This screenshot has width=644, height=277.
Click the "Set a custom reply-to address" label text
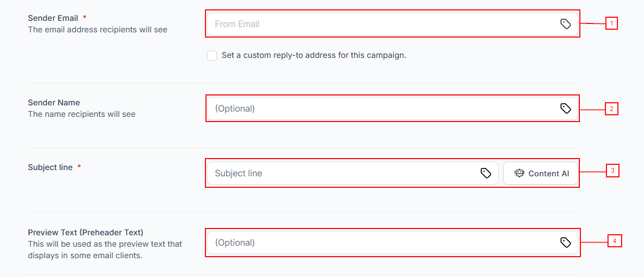[313, 55]
